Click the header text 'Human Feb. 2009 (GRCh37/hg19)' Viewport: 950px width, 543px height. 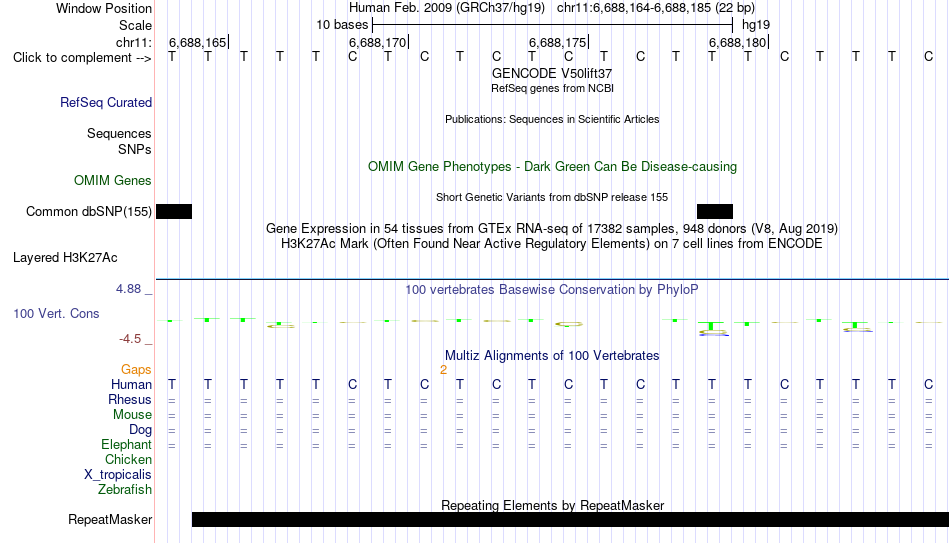coord(447,8)
